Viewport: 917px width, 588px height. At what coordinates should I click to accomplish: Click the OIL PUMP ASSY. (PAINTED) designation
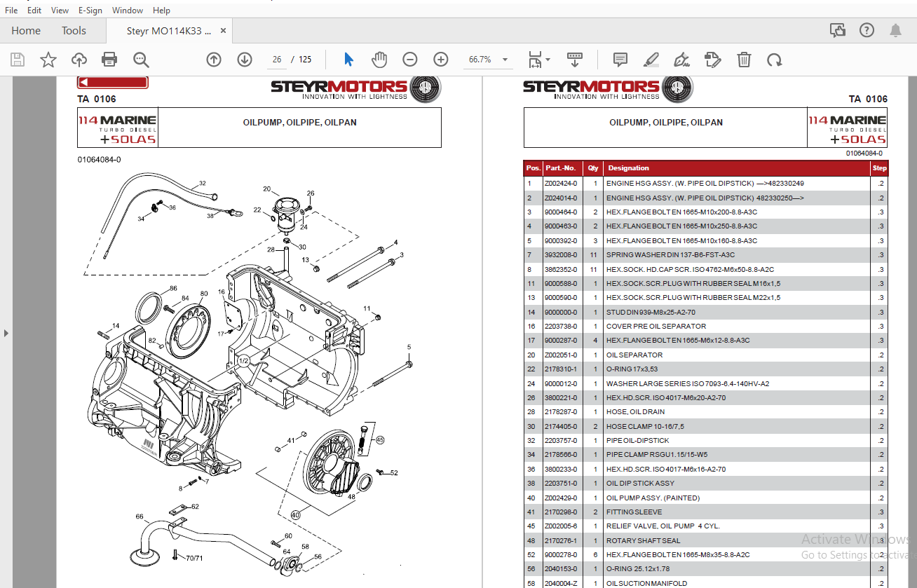[x=653, y=498]
